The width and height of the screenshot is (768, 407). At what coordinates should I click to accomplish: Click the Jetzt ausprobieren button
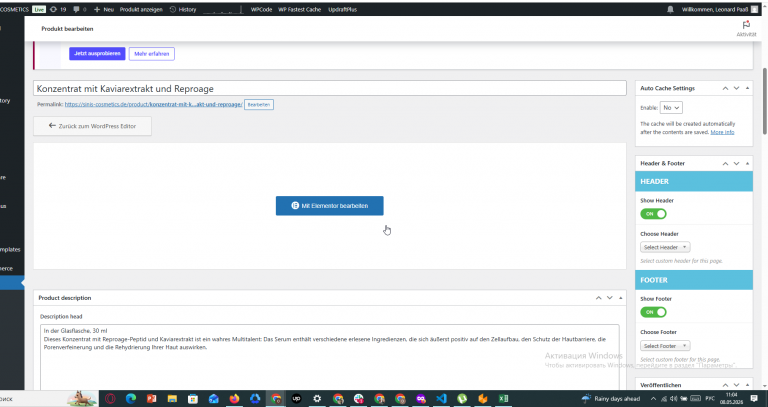tap(97, 53)
